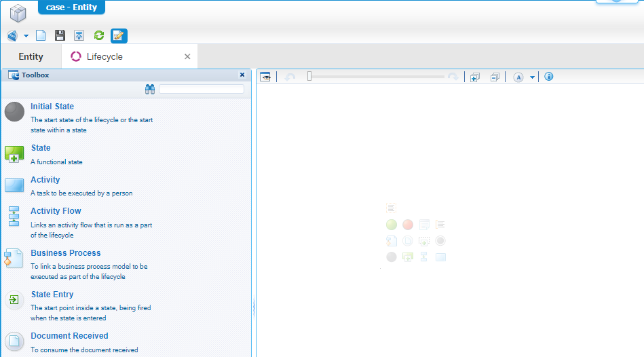Screen dimensions: 644x357
Task: Click the Toolbox search input field
Action: (x=202, y=89)
